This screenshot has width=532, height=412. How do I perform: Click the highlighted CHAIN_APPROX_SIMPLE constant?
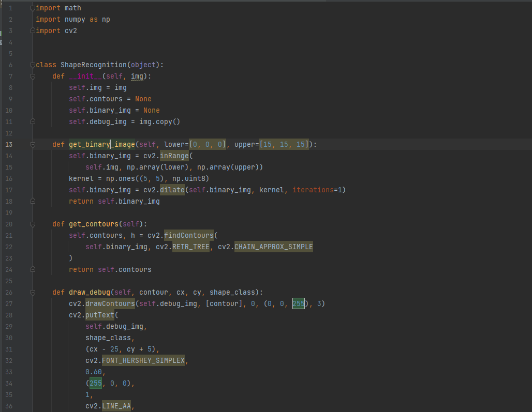coord(273,247)
